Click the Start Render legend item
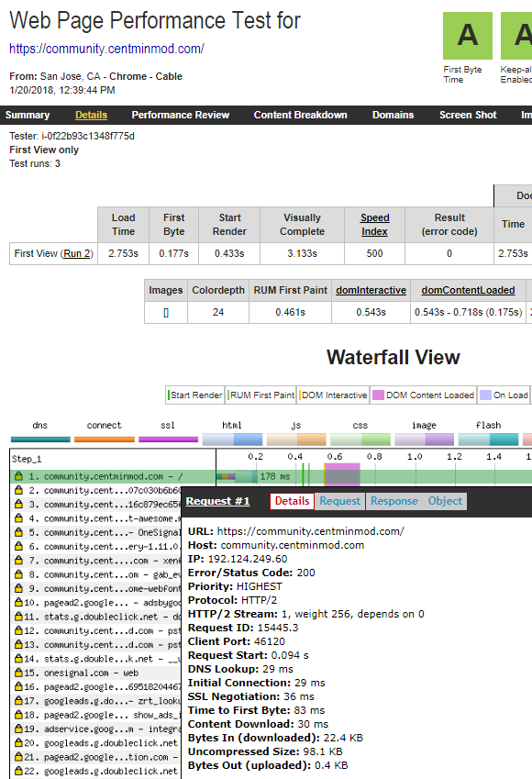Image resolution: width=532 pixels, height=779 pixels. (x=195, y=395)
